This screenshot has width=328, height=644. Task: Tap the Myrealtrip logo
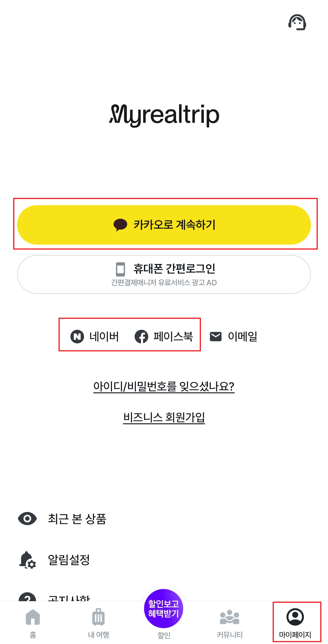pyautogui.click(x=164, y=115)
